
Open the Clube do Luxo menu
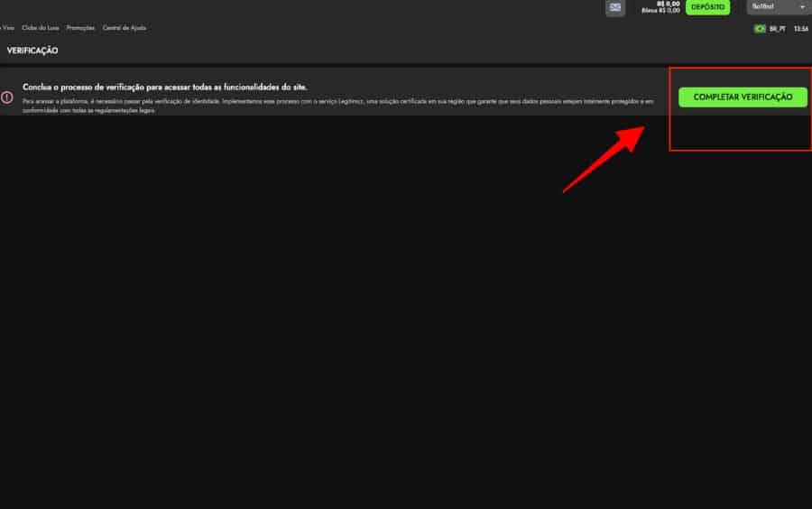click(x=40, y=28)
